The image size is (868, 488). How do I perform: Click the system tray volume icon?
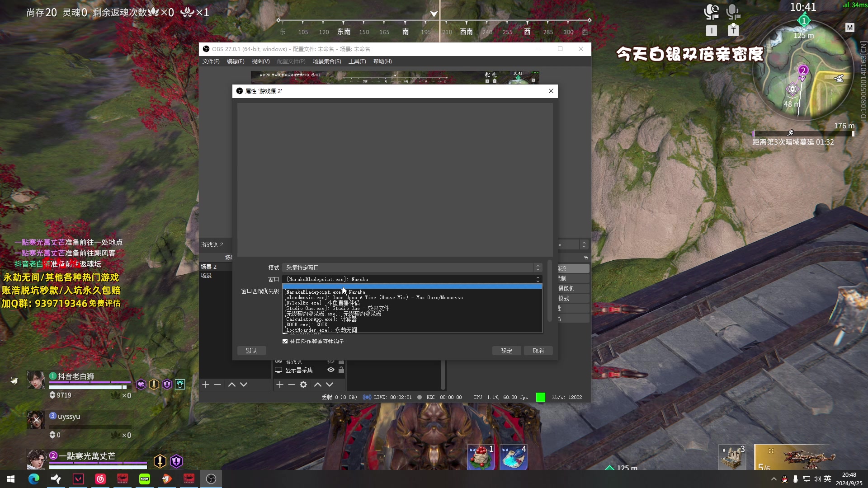click(x=817, y=479)
